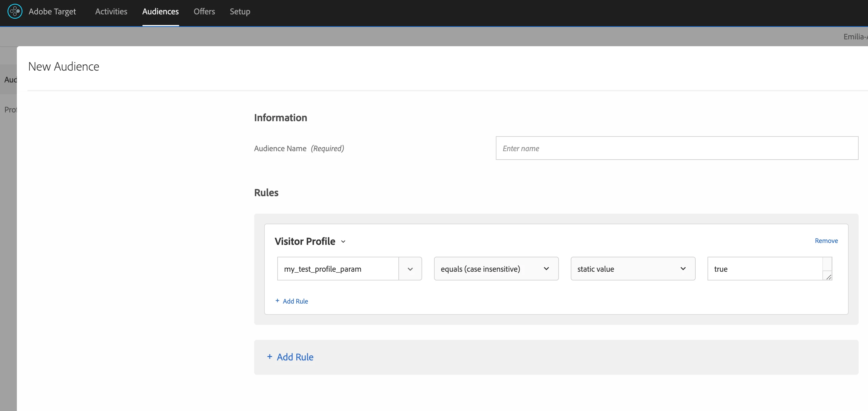
Task: Click the Remove link for the rule
Action: pos(826,241)
